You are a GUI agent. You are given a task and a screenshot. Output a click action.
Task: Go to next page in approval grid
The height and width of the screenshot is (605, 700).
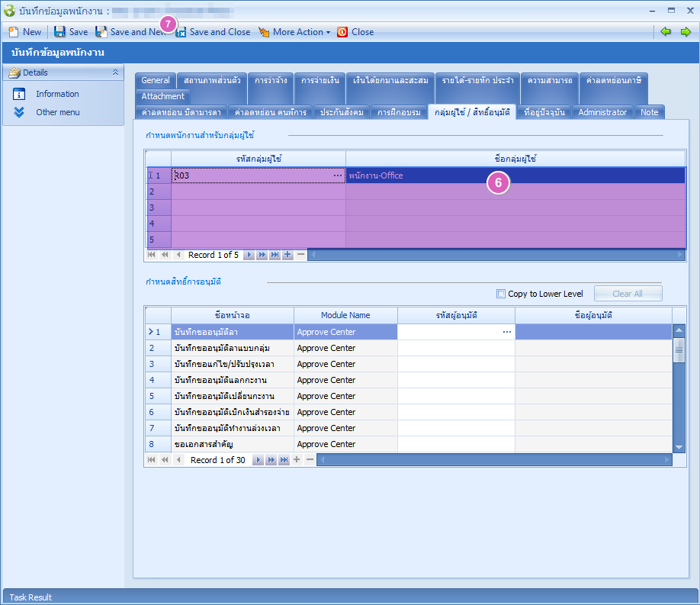(271, 460)
